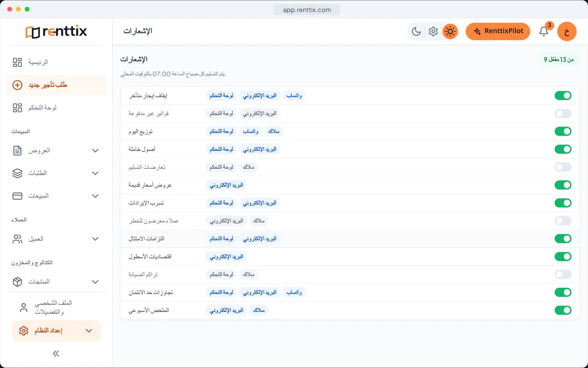Click the العميل people icon
Screen dimensions: 588x368
pos(17,239)
